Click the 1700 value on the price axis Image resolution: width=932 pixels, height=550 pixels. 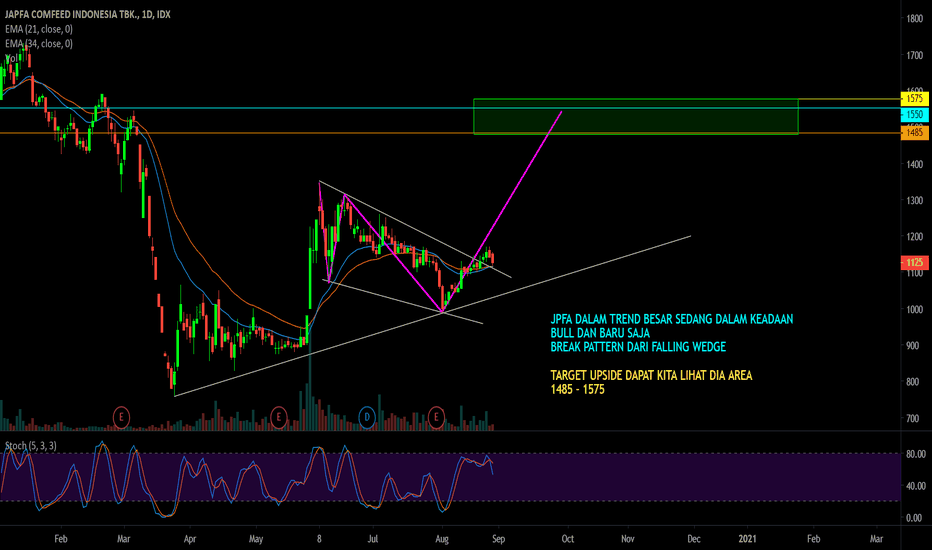(915, 55)
